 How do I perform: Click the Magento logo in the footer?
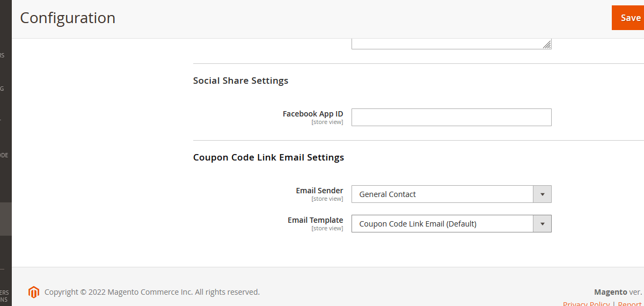[x=34, y=292]
